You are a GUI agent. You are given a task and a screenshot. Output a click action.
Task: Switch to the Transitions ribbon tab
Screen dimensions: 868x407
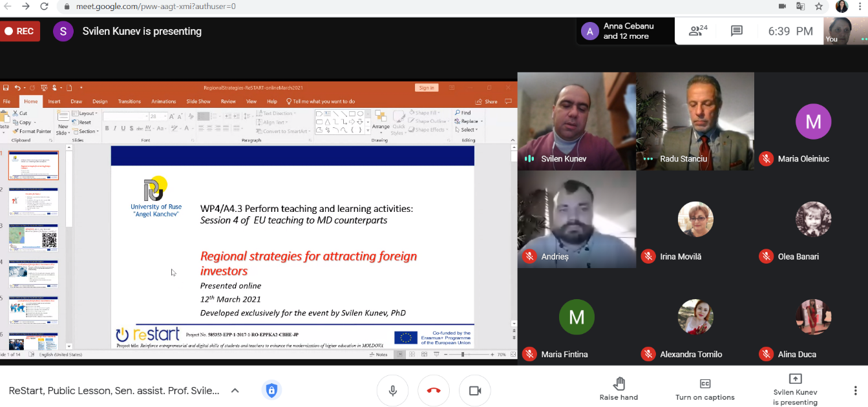click(x=129, y=101)
